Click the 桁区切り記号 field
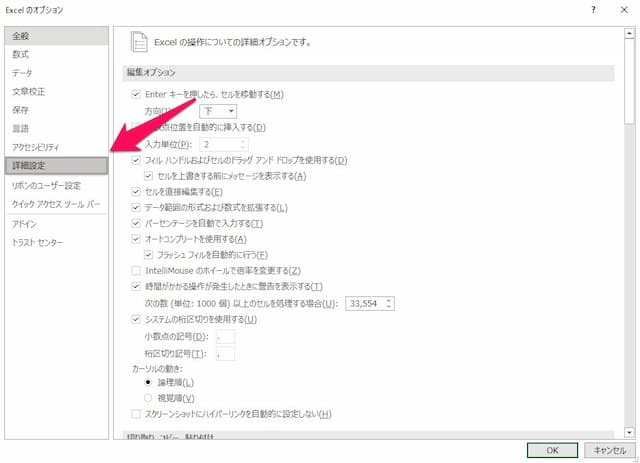This screenshot has width=640, height=463. click(x=225, y=354)
